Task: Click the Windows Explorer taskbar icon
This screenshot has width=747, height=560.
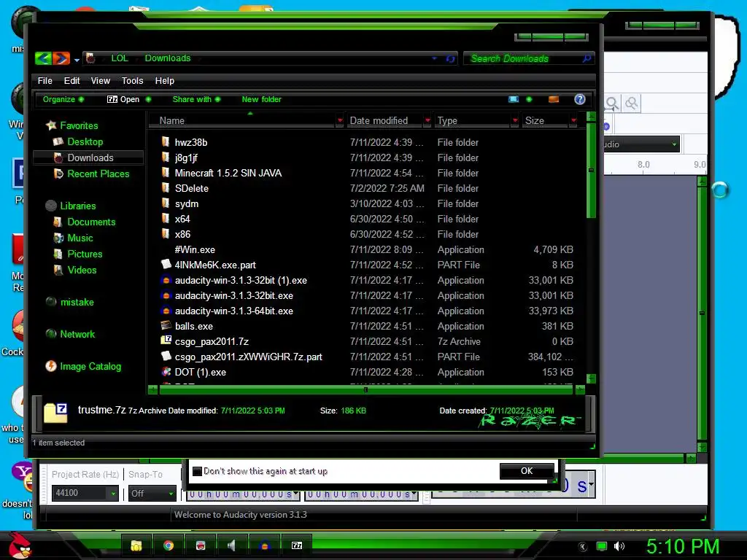Action: pos(136,545)
